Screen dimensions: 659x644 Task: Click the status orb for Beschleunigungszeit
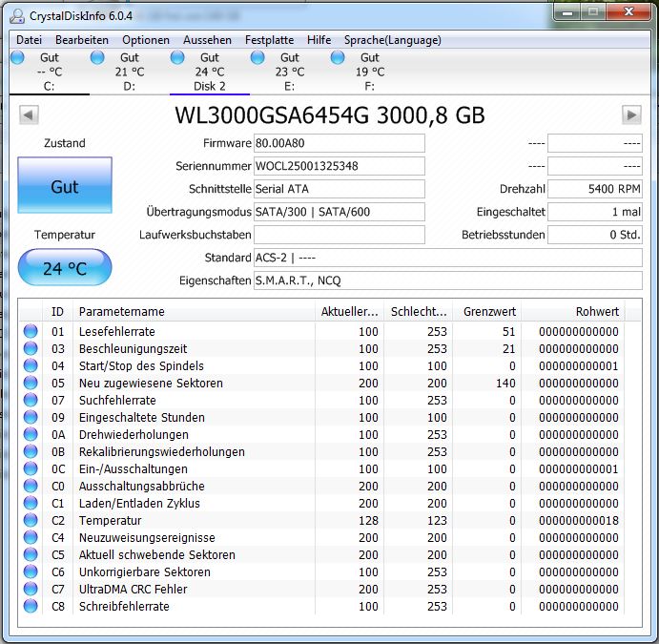click(x=31, y=348)
